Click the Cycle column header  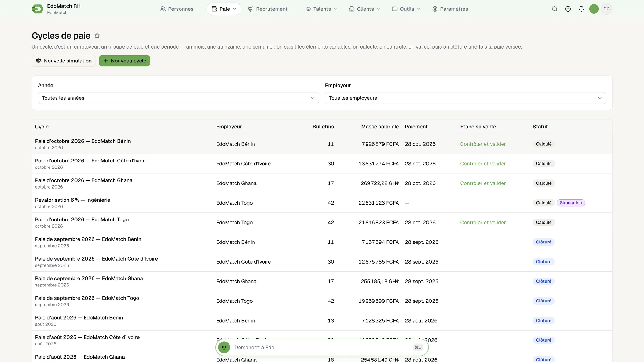click(x=42, y=127)
